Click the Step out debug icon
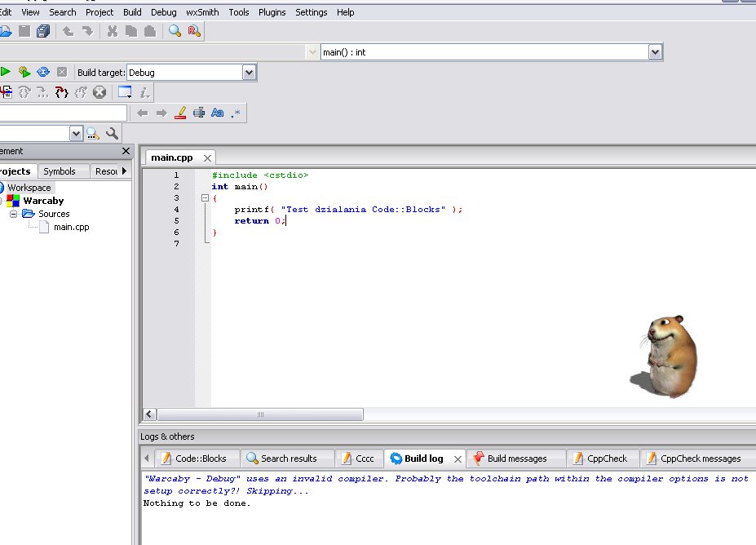The height and width of the screenshot is (545, 756). point(81,92)
